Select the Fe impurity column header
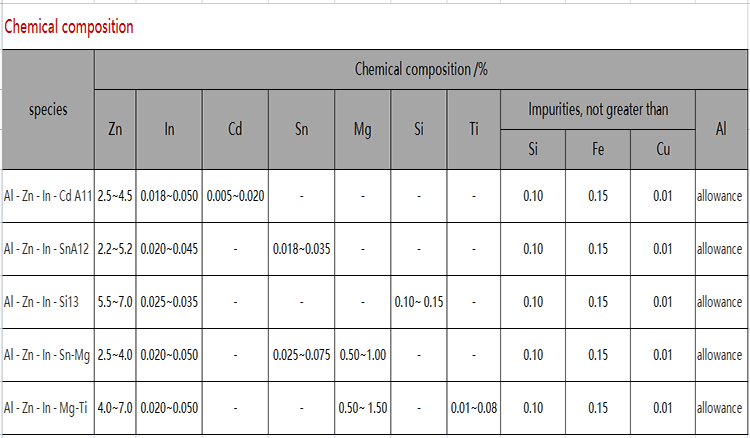The width and height of the screenshot is (750, 438). pos(597,150)
